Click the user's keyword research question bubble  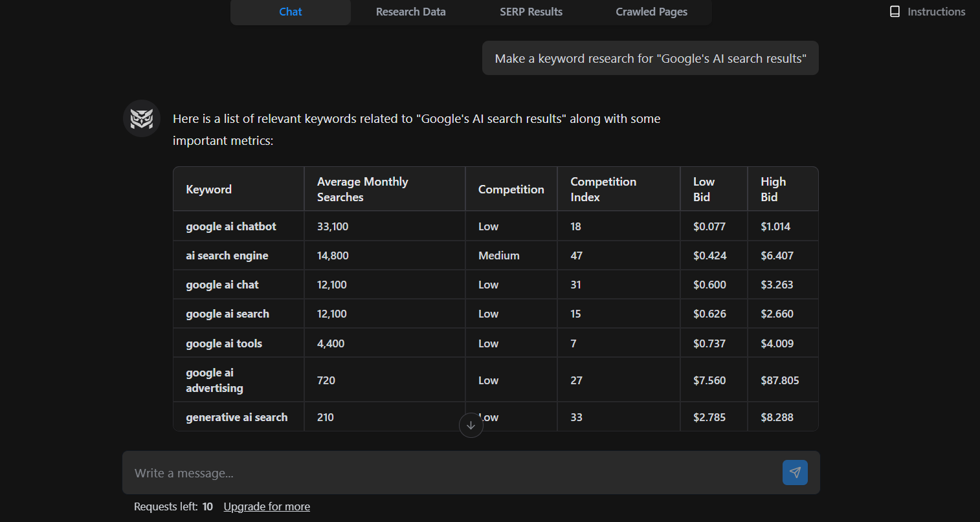(x=650, y=58)
